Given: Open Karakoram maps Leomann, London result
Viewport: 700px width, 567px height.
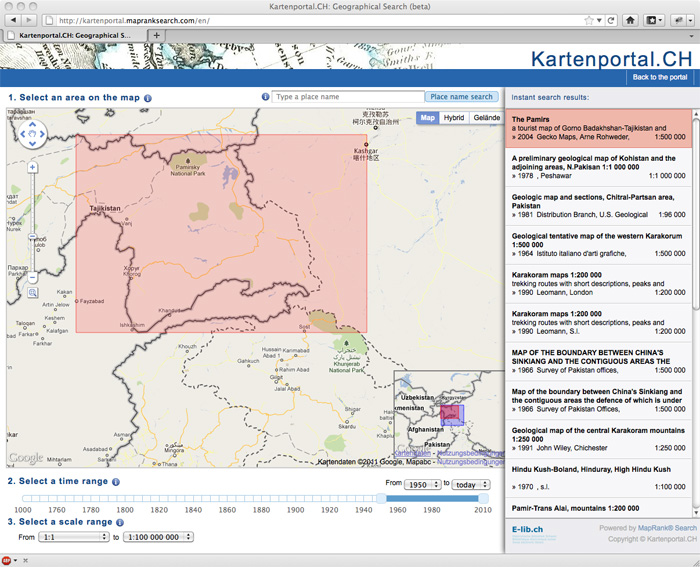Looking at the screenshot, I should (x=598, y=284).
